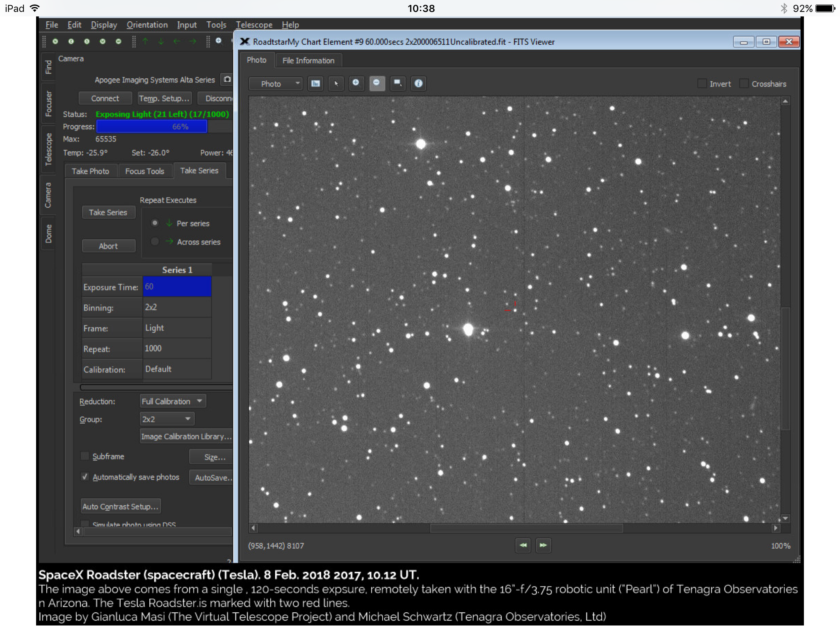Open Image Calibration Library
Screen dimensions: 840x630
click(187, 436)
